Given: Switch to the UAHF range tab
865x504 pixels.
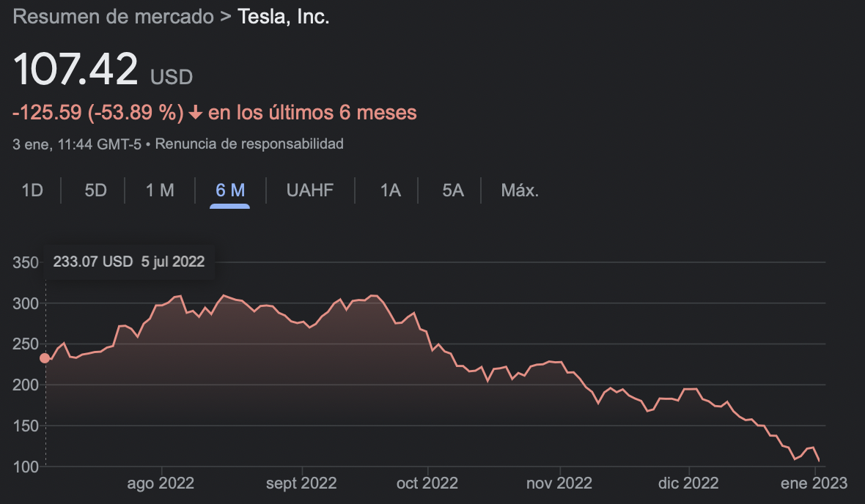Looking at the screenshot, I should pyautogui.click(x=310, y=190).
